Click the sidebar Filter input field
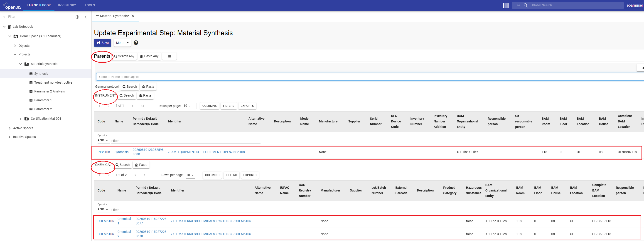644x241 pixels. (x=40, y=17)
